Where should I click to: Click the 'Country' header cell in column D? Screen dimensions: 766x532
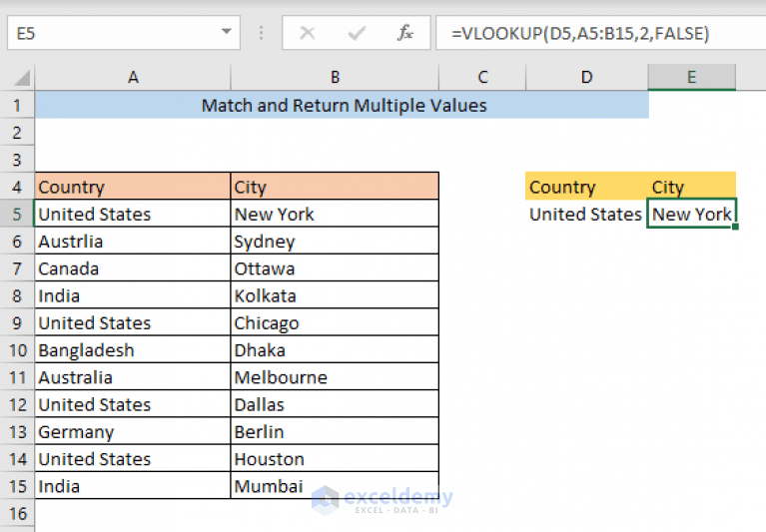tap(586, 187)
